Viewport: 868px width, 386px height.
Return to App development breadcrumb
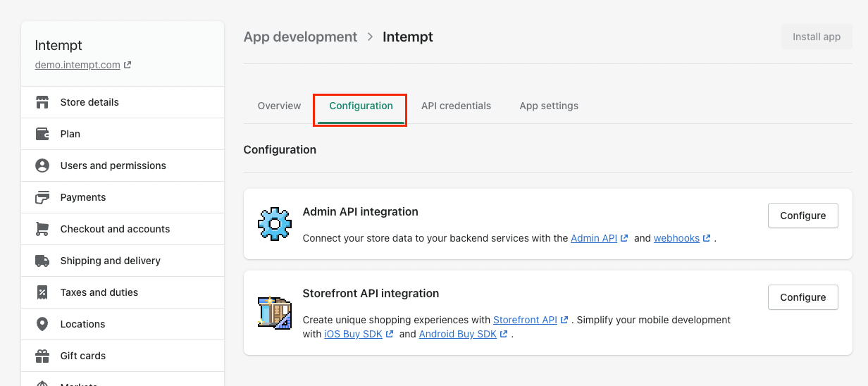[300, 37]
